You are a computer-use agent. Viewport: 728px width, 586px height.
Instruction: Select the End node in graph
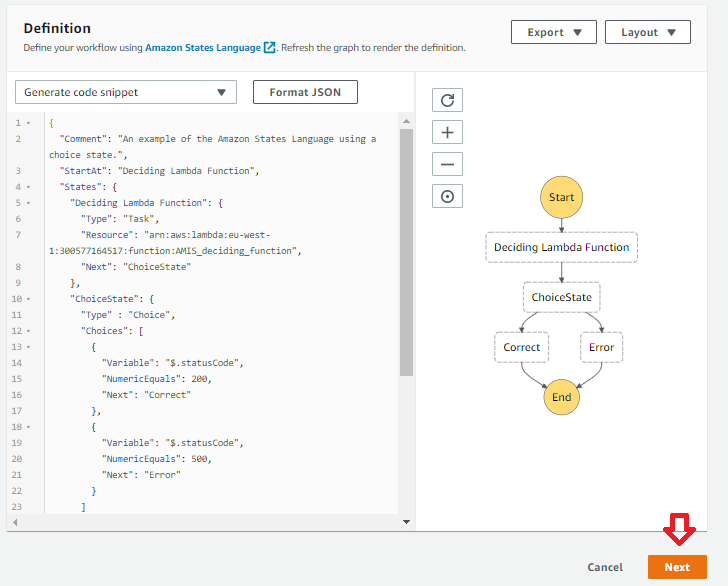(561, 397)
